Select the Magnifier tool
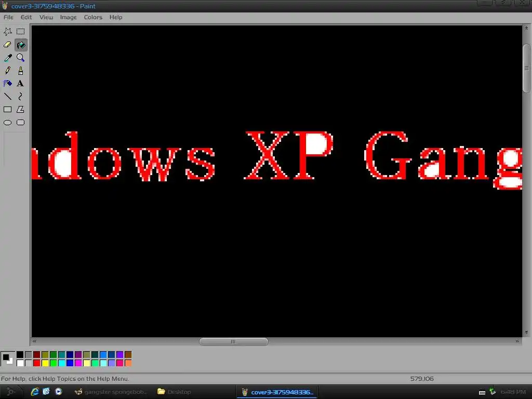 tap(21, 58)
